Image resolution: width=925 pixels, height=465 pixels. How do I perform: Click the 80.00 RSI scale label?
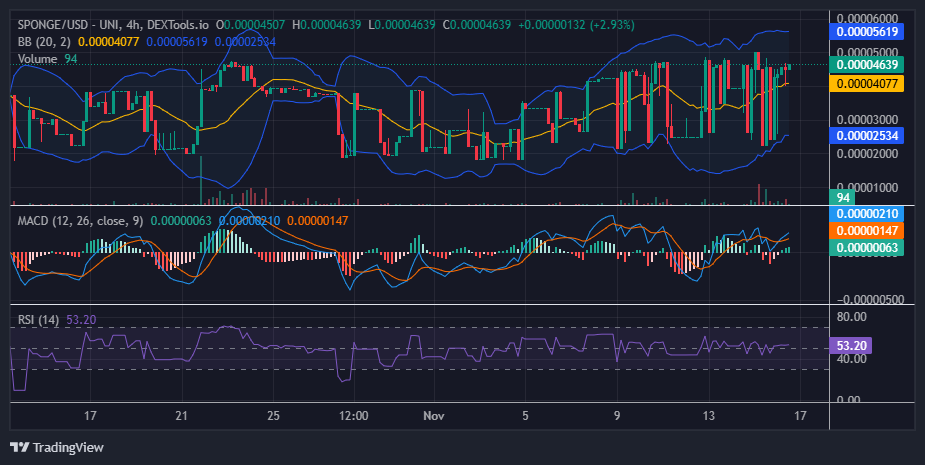tap(852, 317)
